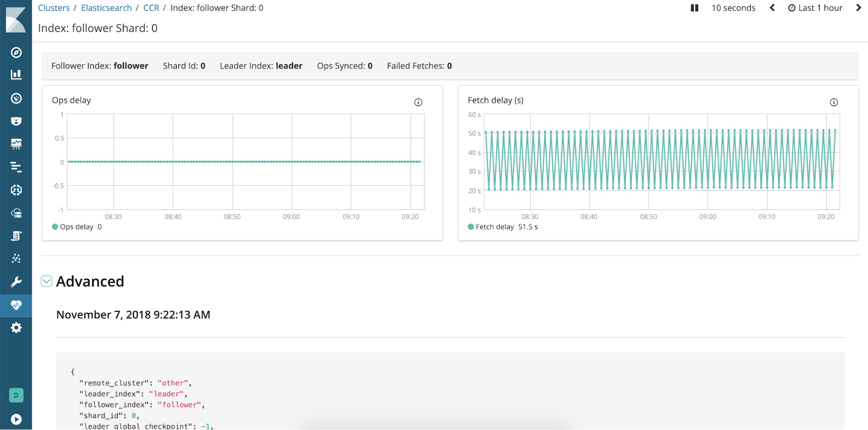Pause the auto-refresh with the pause control
The height and width of the screenshot is (430, 868).
[x=694, y=7]
